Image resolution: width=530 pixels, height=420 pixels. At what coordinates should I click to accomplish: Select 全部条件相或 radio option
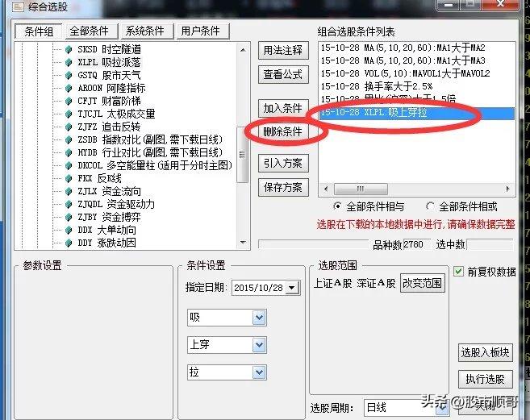coord(430,206)
